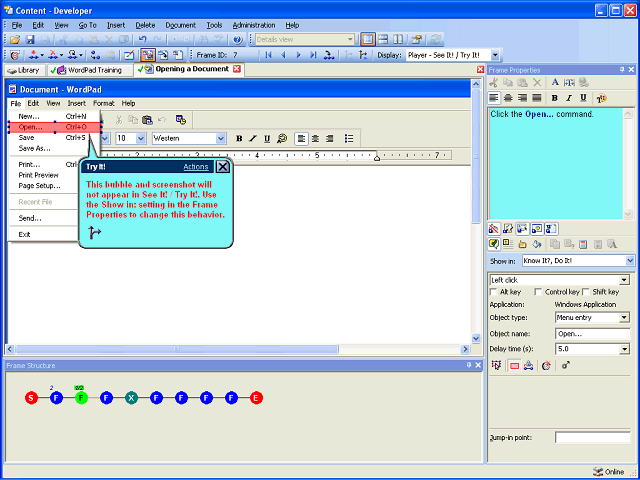
Task: Click the horizontal scrollbar thumb below the screenshot
Action: [177, 349]
